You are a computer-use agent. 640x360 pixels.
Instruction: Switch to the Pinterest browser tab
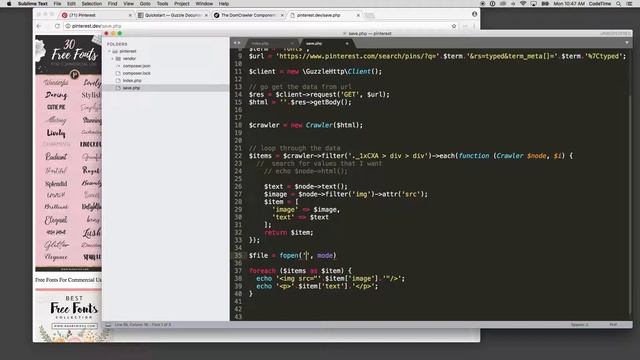[x=96, y=15]
